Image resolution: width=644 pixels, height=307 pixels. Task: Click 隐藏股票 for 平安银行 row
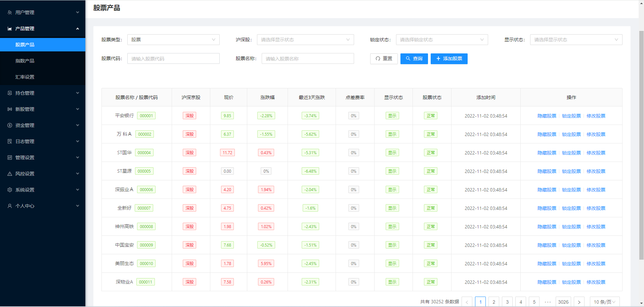point(547,116)
